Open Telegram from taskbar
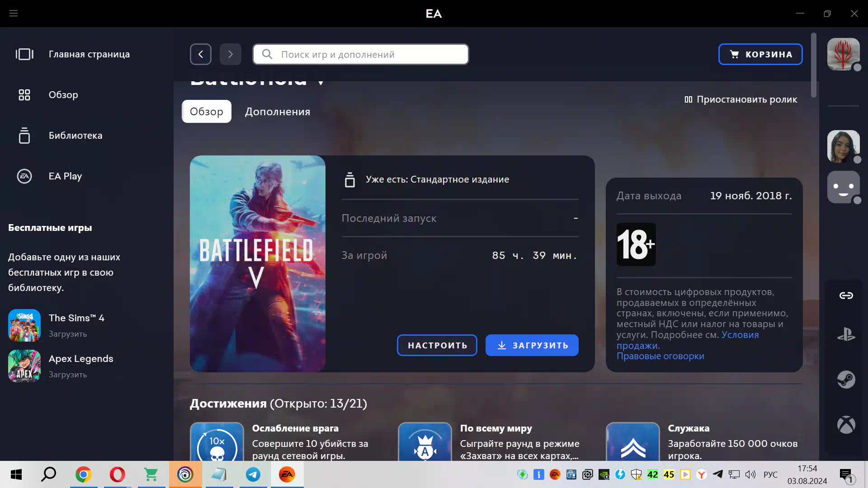 tap(253, 474)
